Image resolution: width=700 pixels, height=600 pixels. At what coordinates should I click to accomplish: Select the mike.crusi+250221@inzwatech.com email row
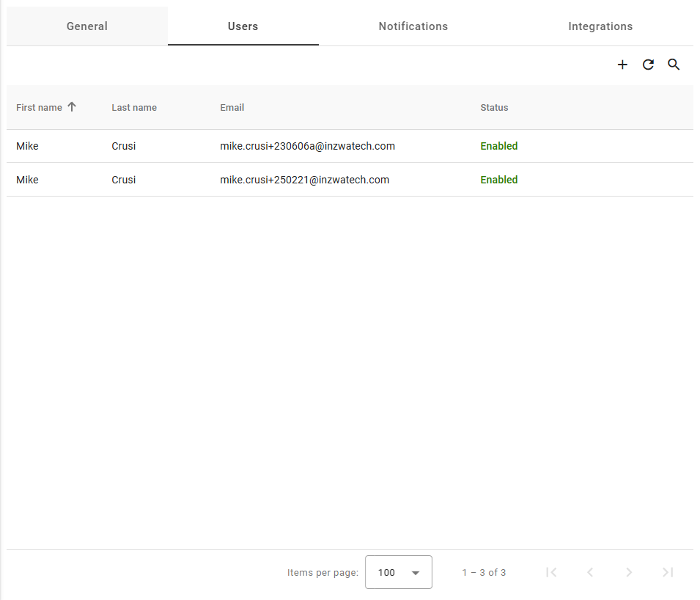(x=304, y=180)
